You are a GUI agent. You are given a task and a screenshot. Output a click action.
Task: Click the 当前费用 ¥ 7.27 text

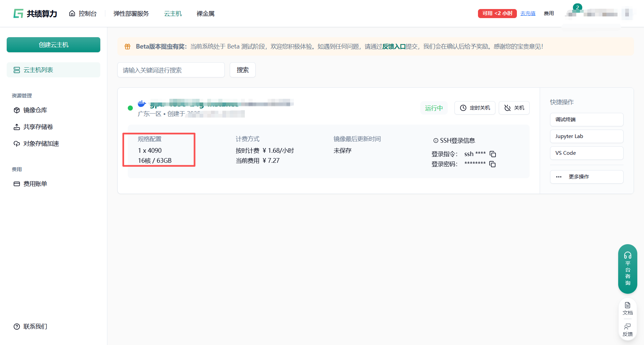coord(258,161)
